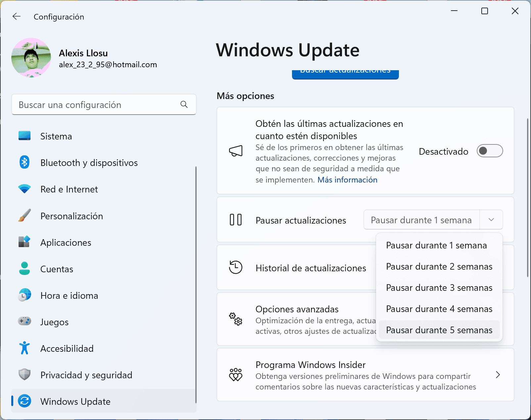Open Historial de actualizaciones
This screenshot has width=531, height=420.
pos(310,268)
